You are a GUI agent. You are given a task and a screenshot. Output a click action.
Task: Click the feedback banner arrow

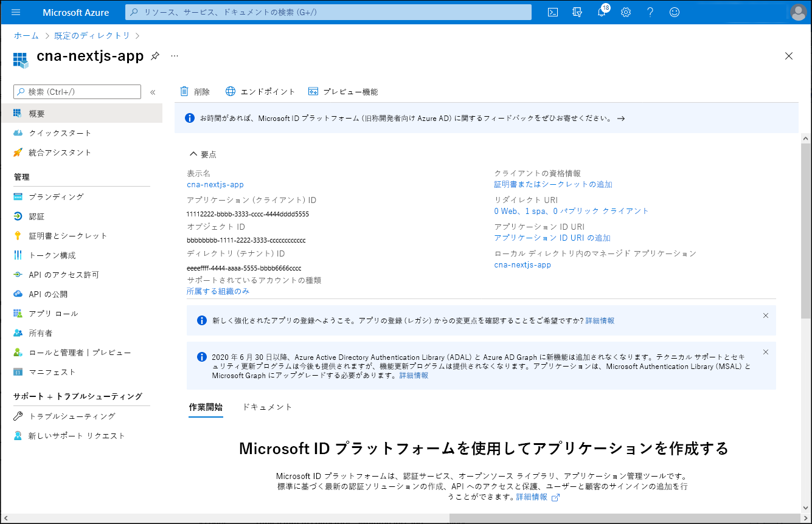621,119
